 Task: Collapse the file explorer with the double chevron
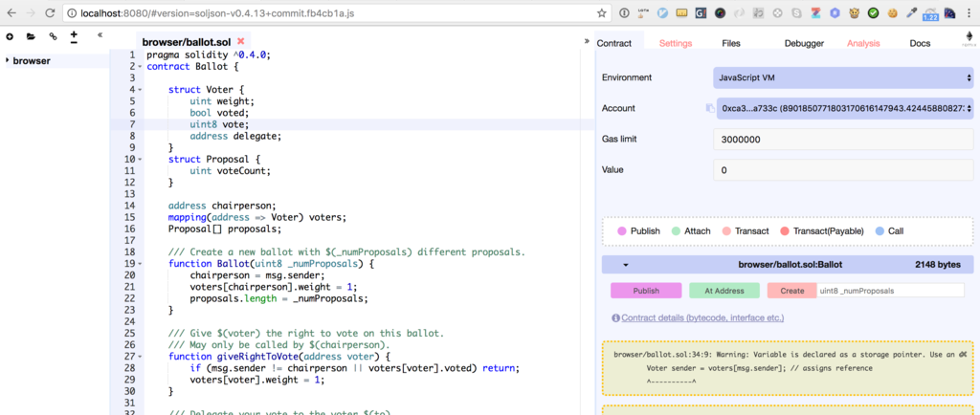(100, 35)
